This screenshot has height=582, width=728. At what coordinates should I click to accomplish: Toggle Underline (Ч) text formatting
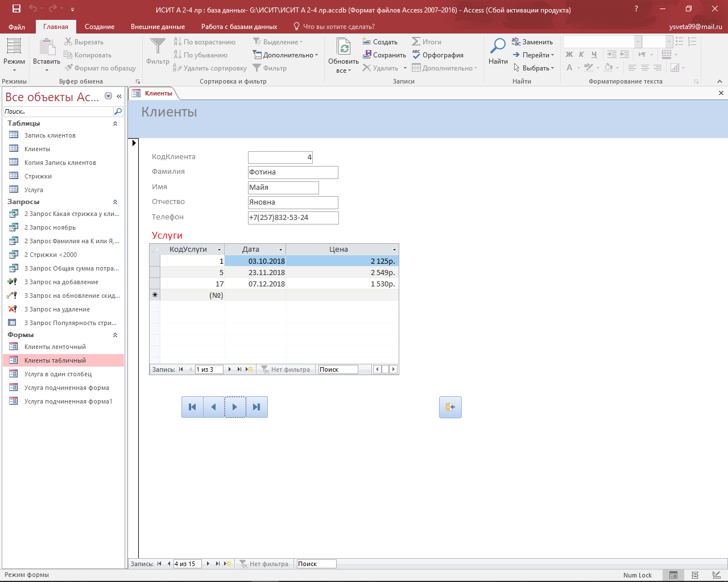(594, 55)
